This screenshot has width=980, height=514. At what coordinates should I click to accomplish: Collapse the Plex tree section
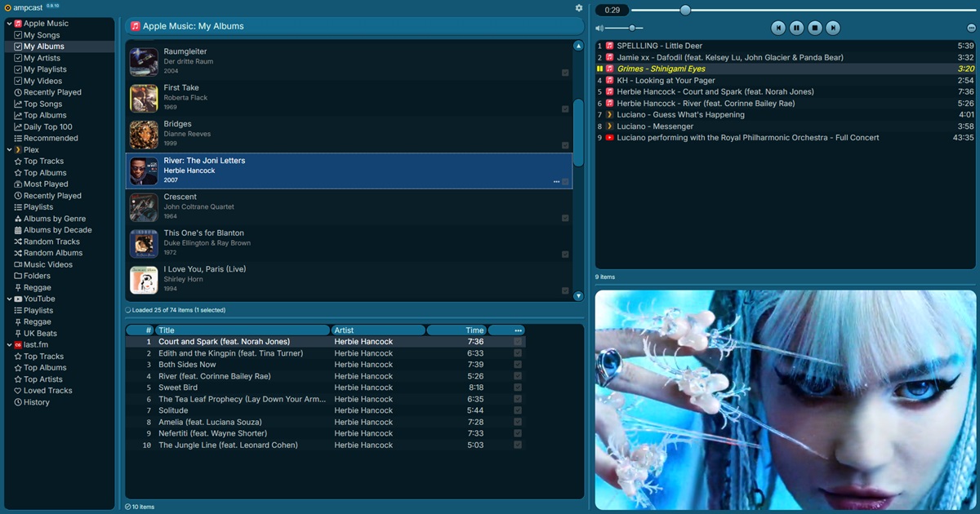[9, 150]
